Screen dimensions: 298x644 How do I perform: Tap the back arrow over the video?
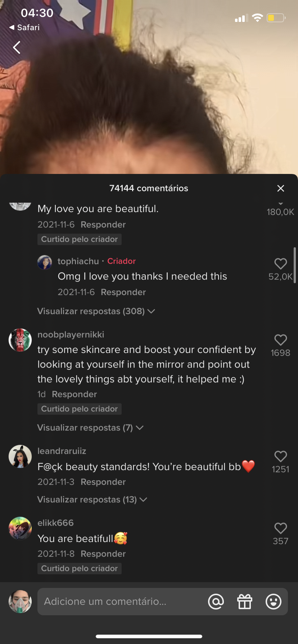pos(17,47)
